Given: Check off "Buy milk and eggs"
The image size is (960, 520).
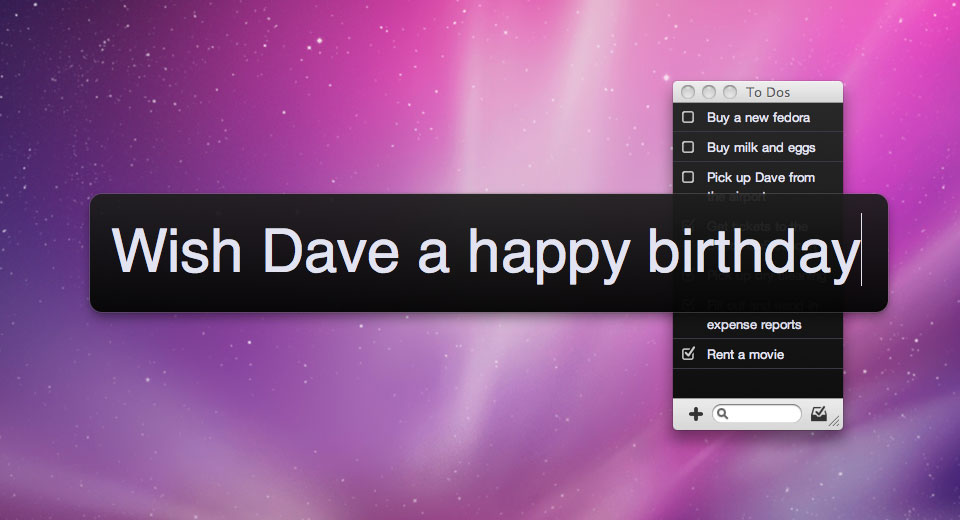Looking at the screenshot, I should point(688,147).
